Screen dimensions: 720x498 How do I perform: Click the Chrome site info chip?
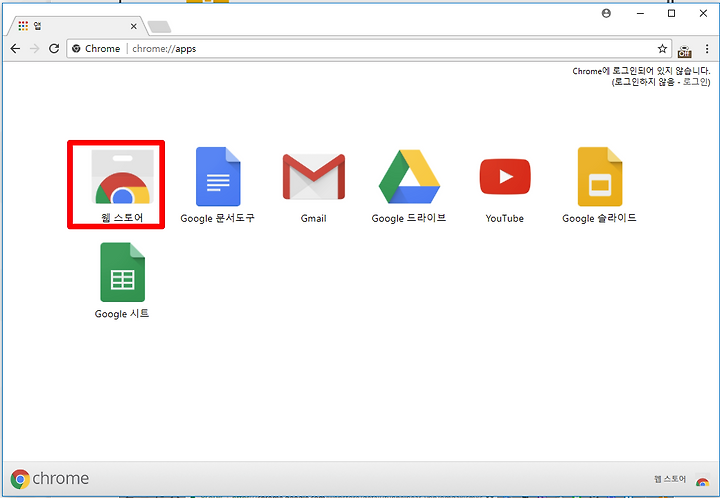point(96,49)
